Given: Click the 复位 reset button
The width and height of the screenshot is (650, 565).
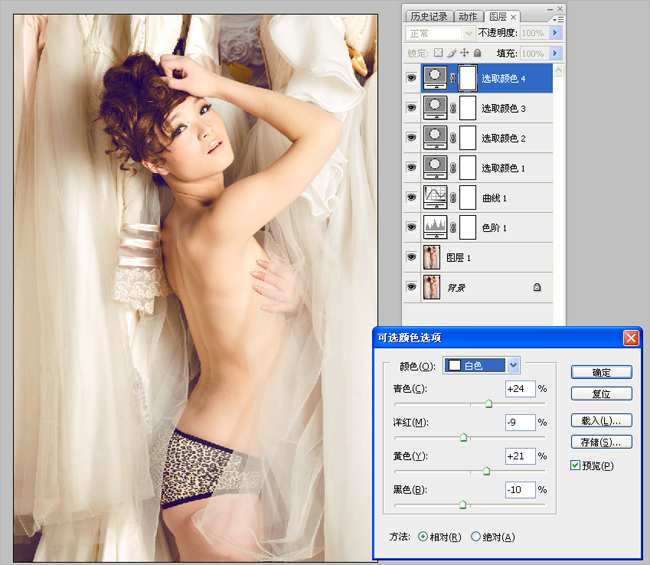Looking at the screenshot, I should point(601,394).
